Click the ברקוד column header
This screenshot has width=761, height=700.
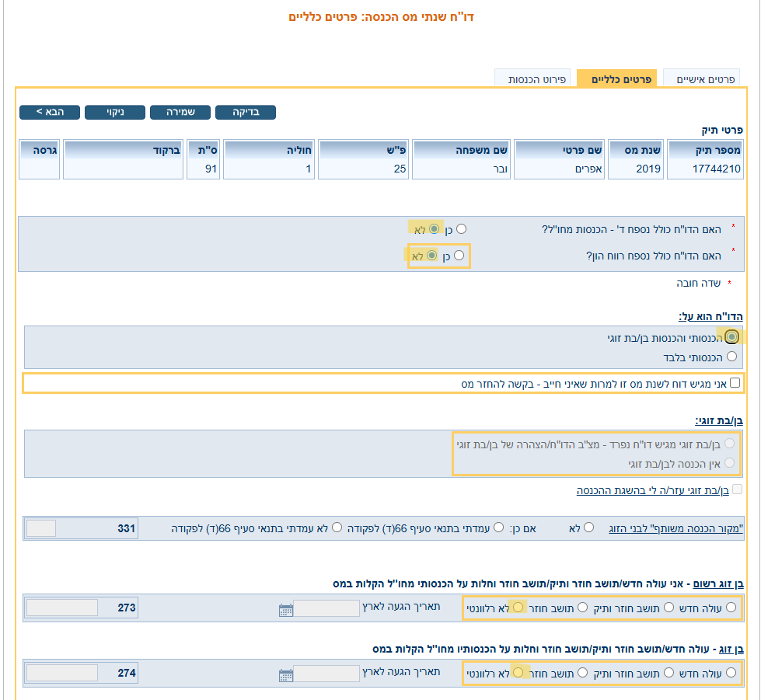click(x=124, y=150)
